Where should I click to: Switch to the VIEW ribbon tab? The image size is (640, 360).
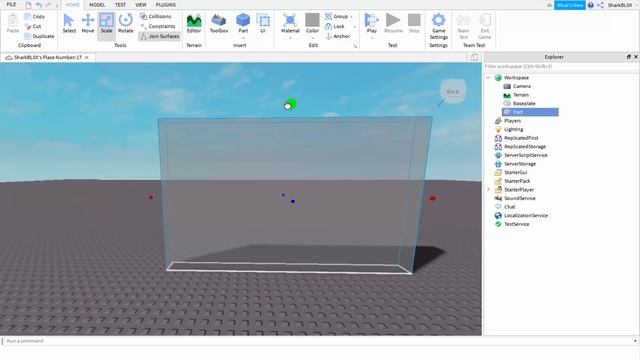coord(141,4)
